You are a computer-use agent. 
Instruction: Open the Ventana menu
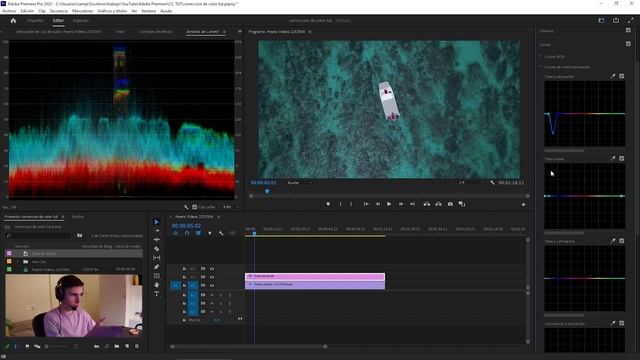(149, 11)
